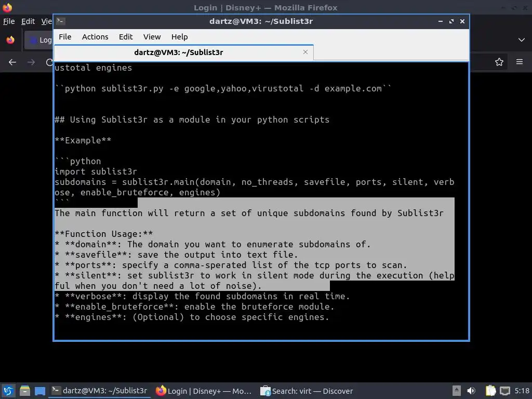Image resolution: width=532 pixels, height=399 pixels.
Task: Click the '**enable_bruteforce**' line
Action: point(194,307)
